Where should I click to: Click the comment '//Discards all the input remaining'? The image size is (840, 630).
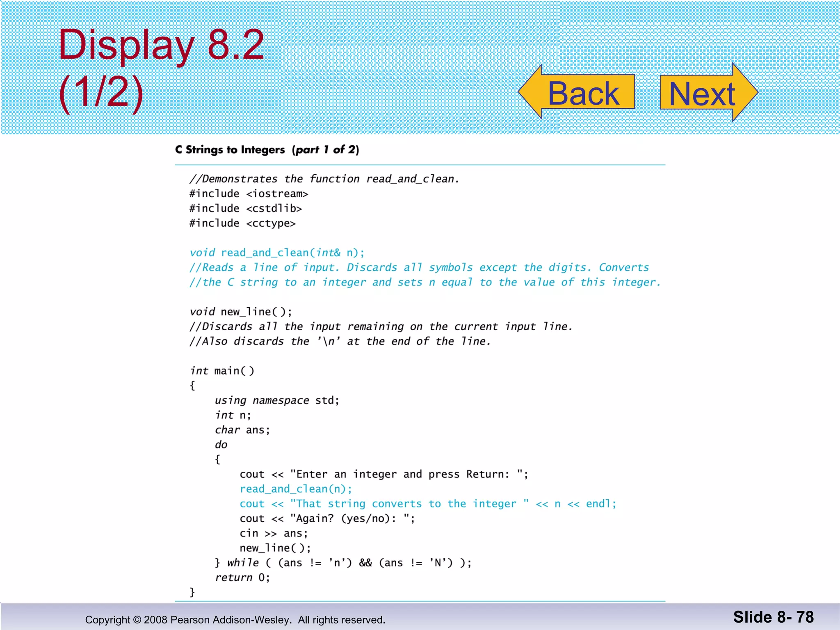[x=381, y=326]
